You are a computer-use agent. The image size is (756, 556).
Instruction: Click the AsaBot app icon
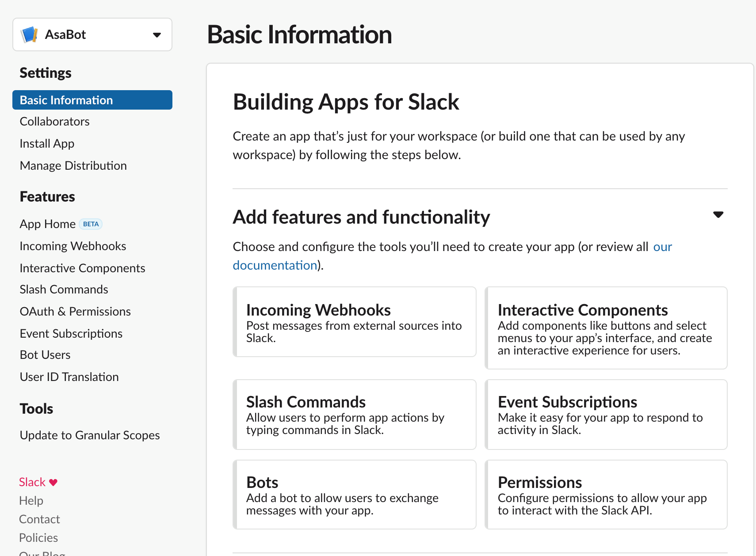(x=30, y=34)
